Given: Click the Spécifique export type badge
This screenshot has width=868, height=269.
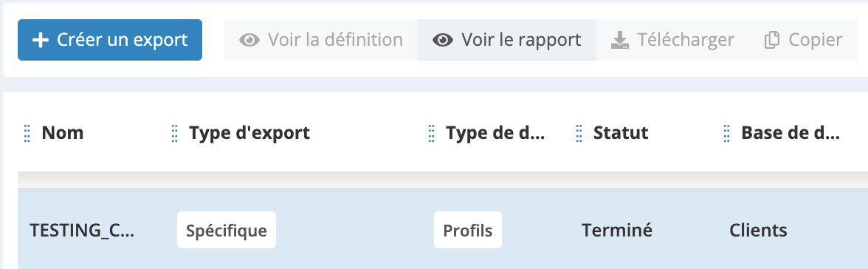Looking at the screenshot, I should 227,230.
